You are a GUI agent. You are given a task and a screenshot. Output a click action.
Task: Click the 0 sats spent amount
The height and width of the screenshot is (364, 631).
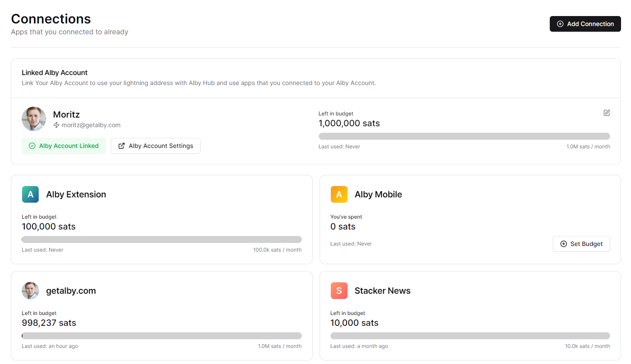[343, 226]
